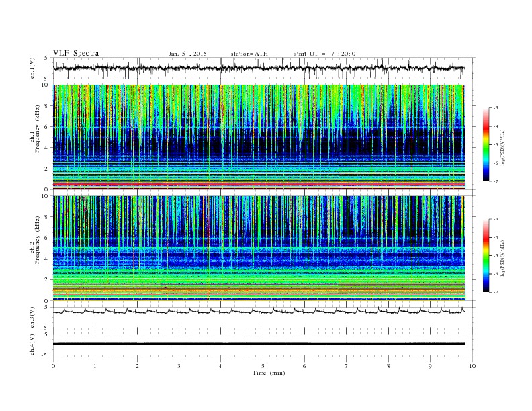532x411 pixels.
Task: Click time axis tick label '4'
Action: click(x=220, y=366)
